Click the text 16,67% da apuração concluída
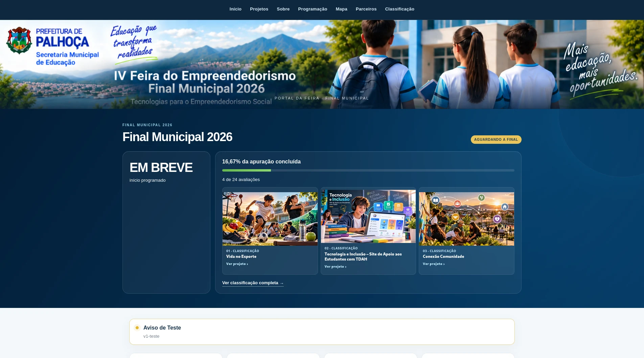The width and height of the screenshot is (644, 358). [261, 162]
